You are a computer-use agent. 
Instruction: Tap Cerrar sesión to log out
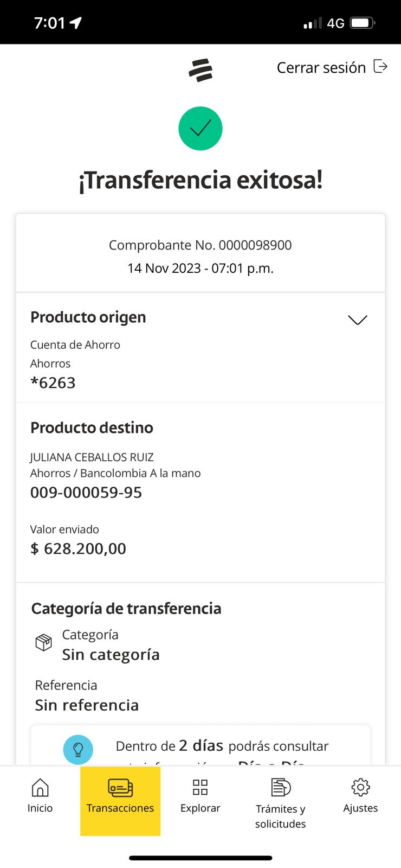pyautogui.click(x=321, y=68)
